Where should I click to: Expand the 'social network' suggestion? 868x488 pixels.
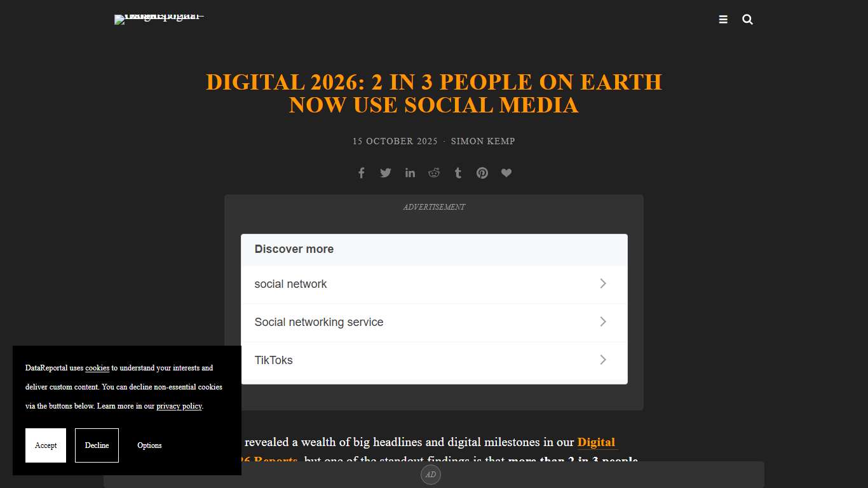pyautogui.click(x=433, y=283)
